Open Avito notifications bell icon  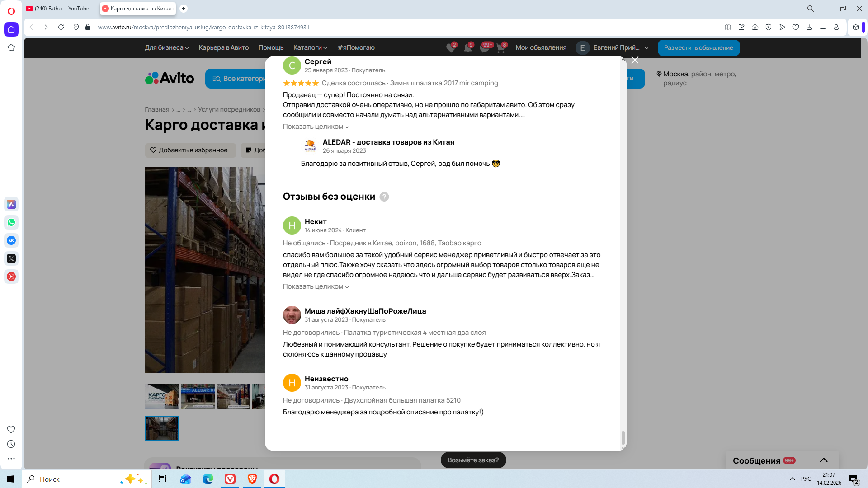[x=468, y=48]
